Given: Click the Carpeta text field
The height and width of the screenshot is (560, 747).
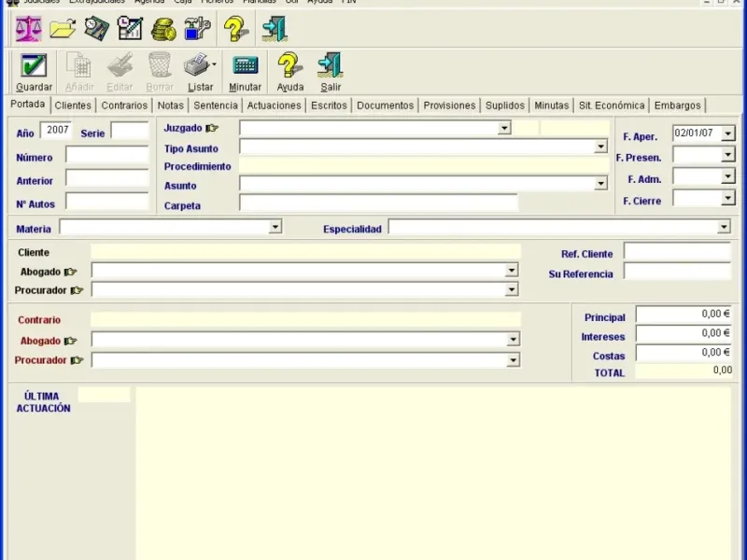Looking at the screenshot, I should [378, 203].
